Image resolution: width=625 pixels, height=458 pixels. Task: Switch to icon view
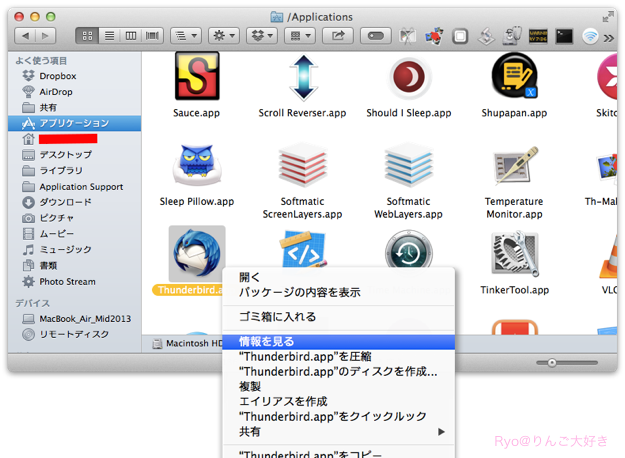point(87,36)
